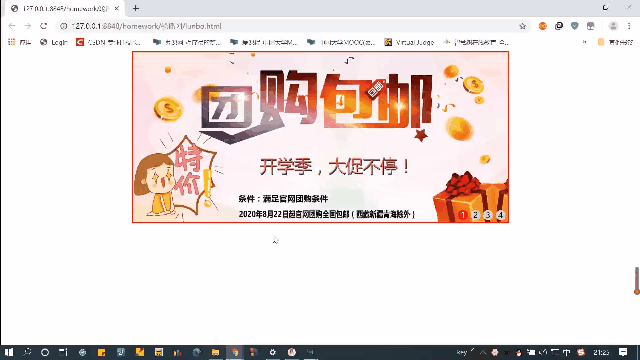This screenshot has width=640, height=360.
Task: Open the Virtual Judge bookmark
Action: point(409,42)
